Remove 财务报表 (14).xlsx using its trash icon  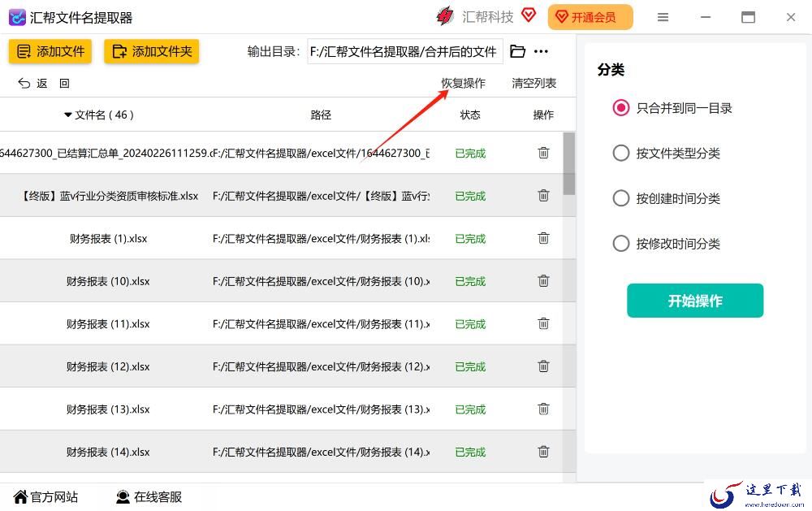tap(543, 452)
